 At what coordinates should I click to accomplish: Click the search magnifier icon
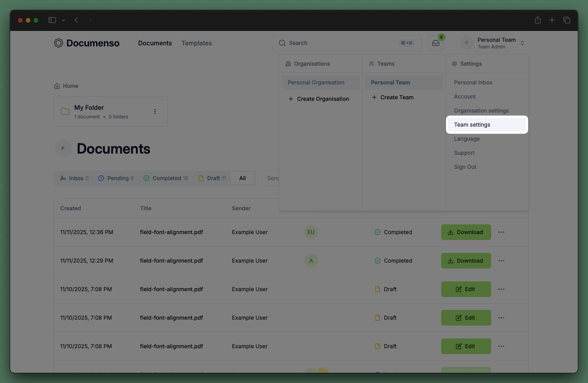point(282,43)
